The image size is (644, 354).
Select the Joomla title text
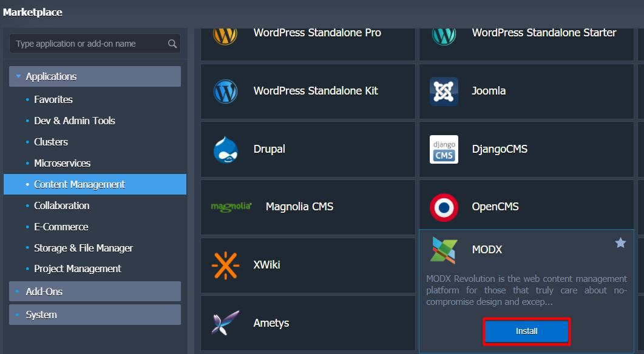(489, 91)
